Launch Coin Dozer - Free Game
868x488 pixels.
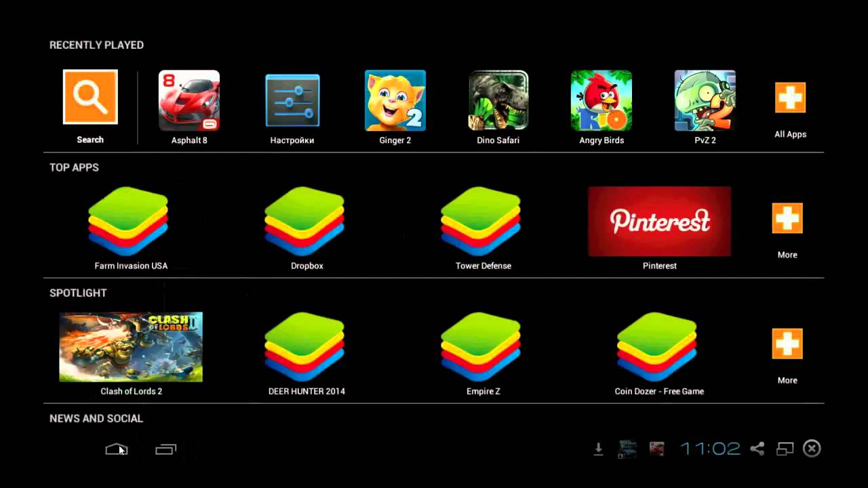pos(657,347)
